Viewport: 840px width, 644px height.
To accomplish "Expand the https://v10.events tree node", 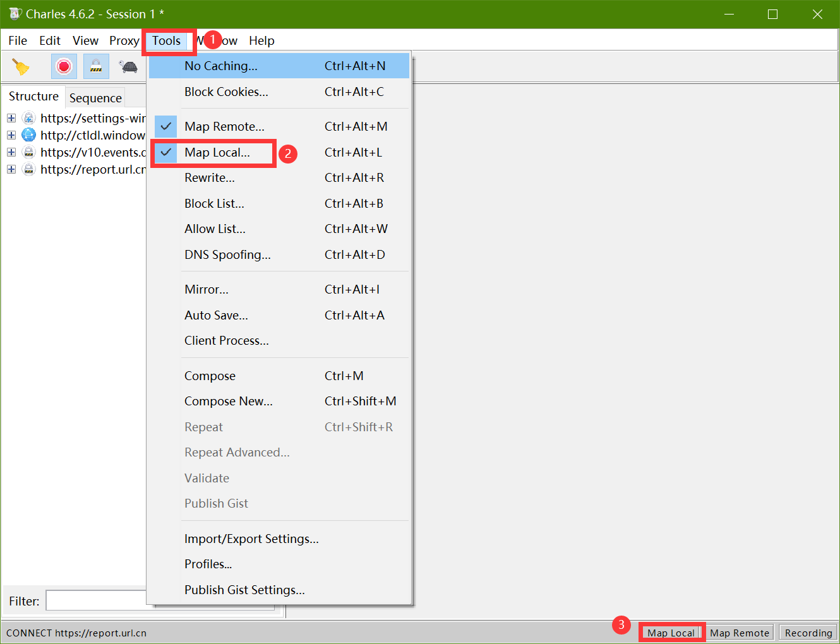I will click(11, 152).
